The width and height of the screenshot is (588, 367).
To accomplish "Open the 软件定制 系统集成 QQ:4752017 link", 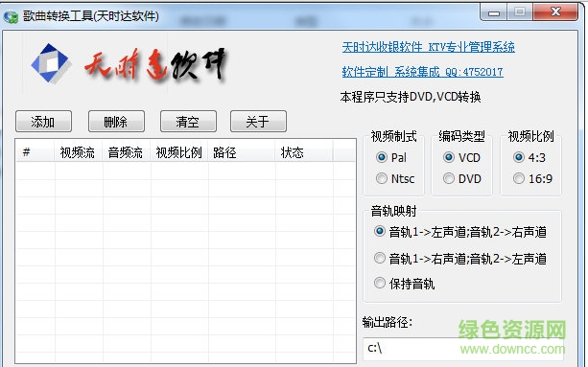I will [x=422, y=72].
